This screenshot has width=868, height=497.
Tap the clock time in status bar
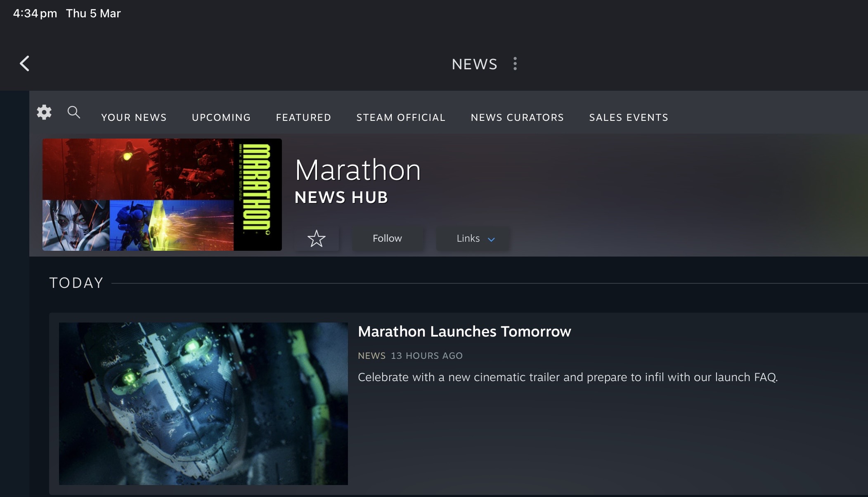click(35, 13)
